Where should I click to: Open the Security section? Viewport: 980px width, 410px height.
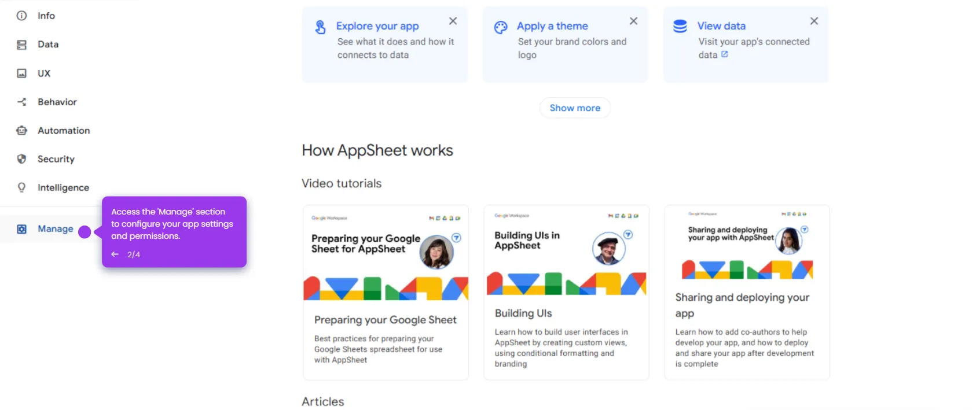click(56, 159)
